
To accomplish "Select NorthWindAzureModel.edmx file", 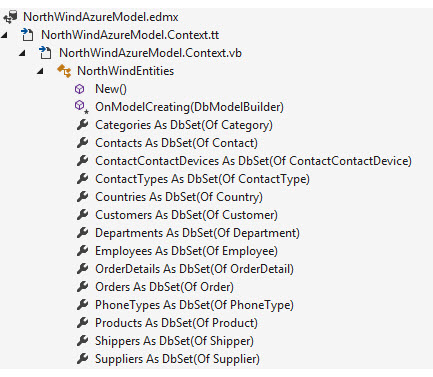I will (x=101, y=17).
